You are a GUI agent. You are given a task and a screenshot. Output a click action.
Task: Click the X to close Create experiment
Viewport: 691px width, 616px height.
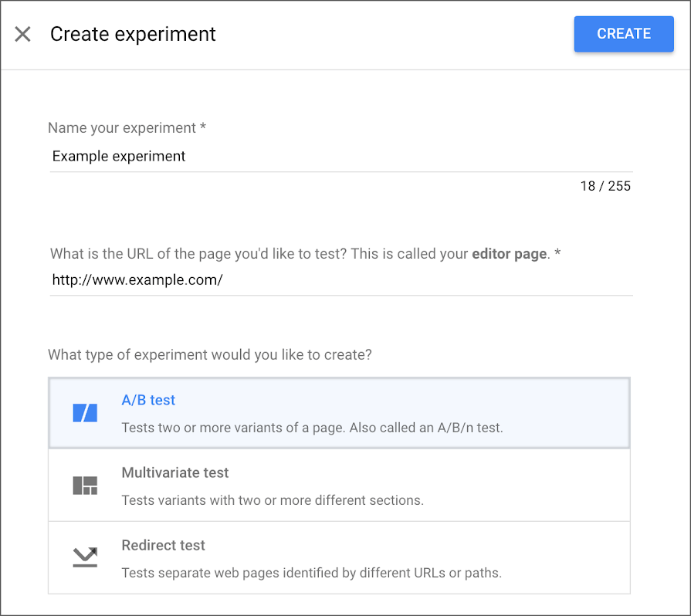pyautogui.click(x=23, y=34)
